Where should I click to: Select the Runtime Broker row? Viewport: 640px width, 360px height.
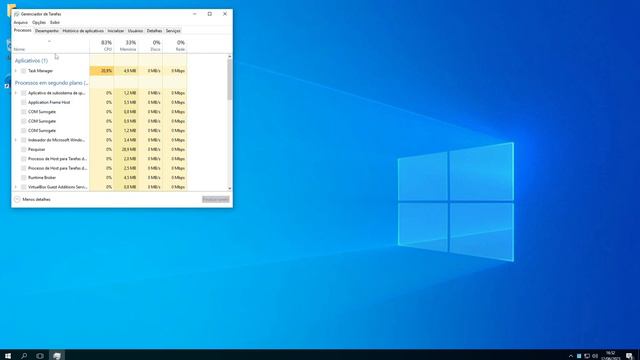pyautogui.click(x=100, y=178)
